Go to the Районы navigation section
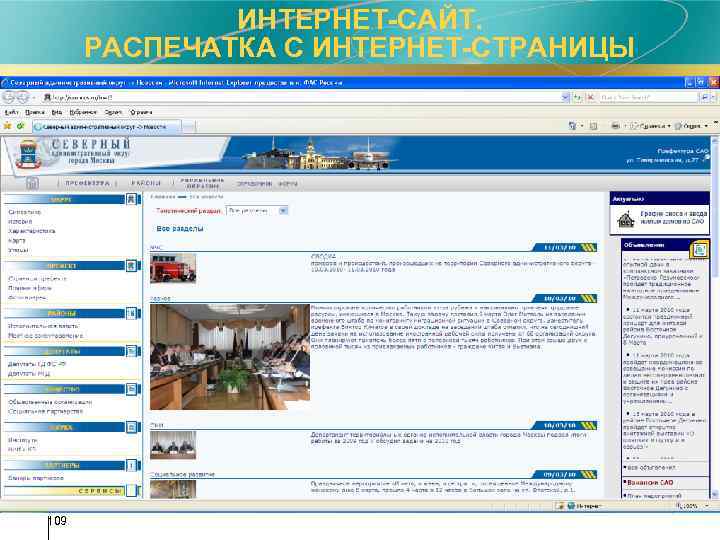 (x=146, y=183)
